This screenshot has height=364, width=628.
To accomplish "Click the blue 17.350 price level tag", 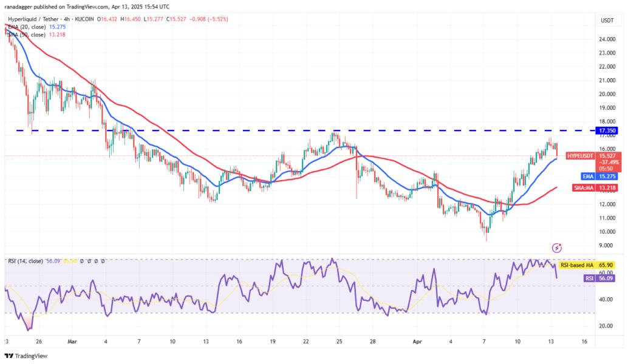I will pyautogui.click(x=608, y=130).
